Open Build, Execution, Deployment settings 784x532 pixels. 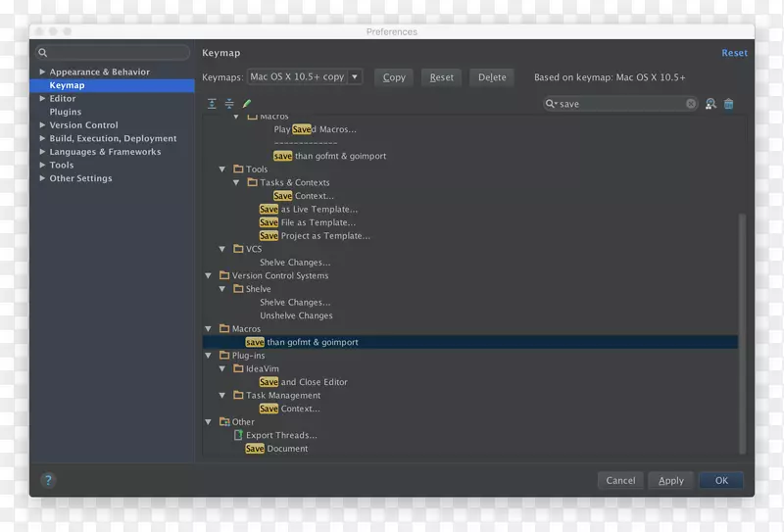[113, 138]
